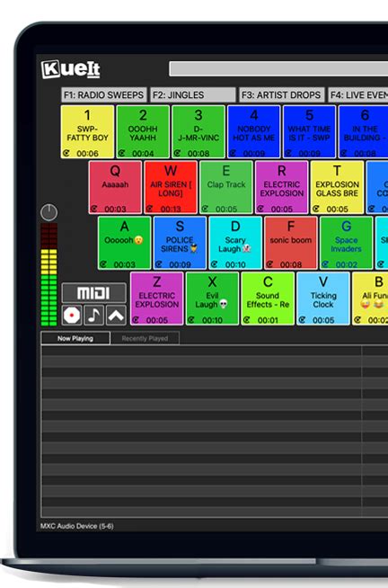Click the music note icon button
Viewport: 388px width, 588px height.
(x=93, y=315)
